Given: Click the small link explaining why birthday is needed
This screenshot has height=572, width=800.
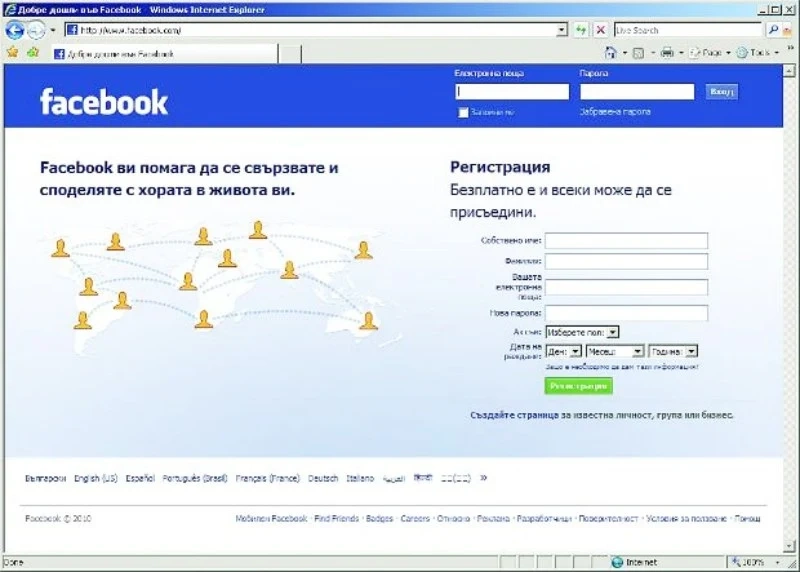Looking at the screenshot, I should click(x=621, y=366).
